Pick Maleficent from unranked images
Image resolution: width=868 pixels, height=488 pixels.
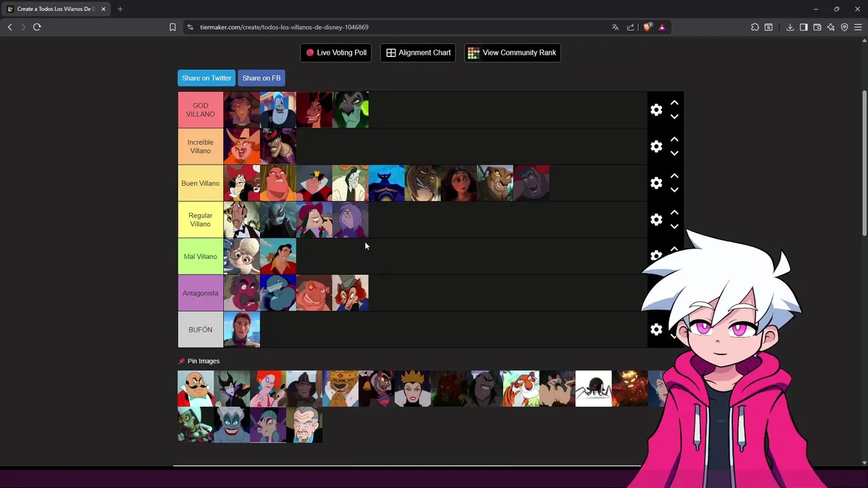pyautogui.click(x=232, y=388)
